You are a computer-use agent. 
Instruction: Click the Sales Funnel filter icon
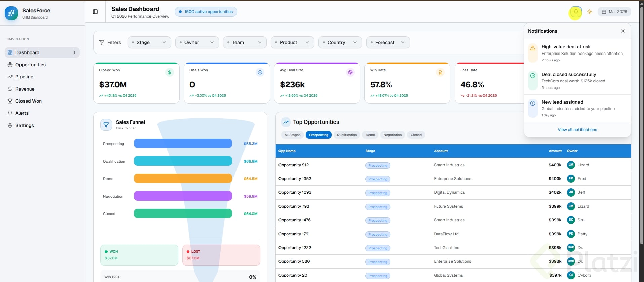(x=106, y=125)
